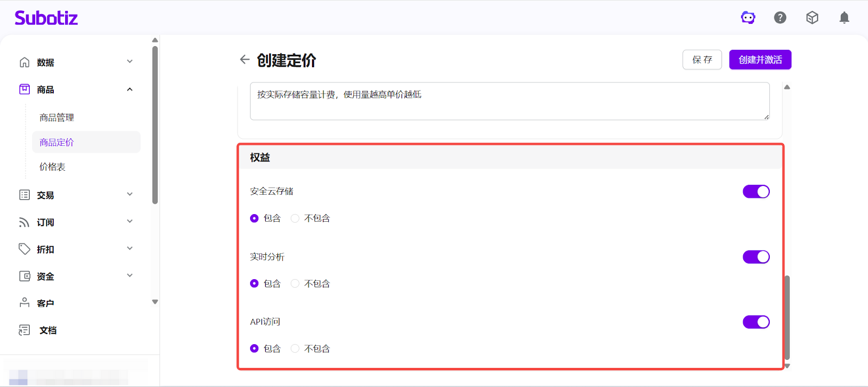
Task: Open the notifications bell
Action: pos(844,18)
